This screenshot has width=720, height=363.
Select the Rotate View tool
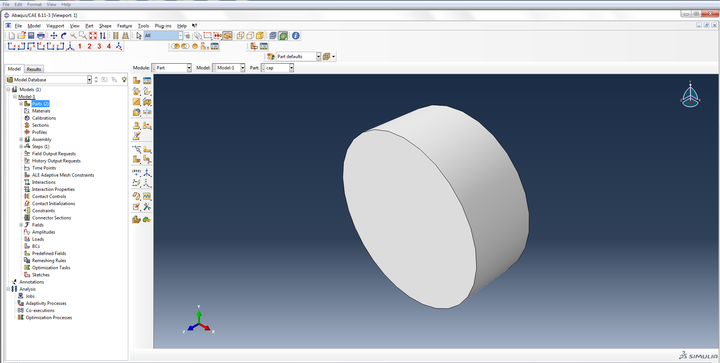click(63, 35)
